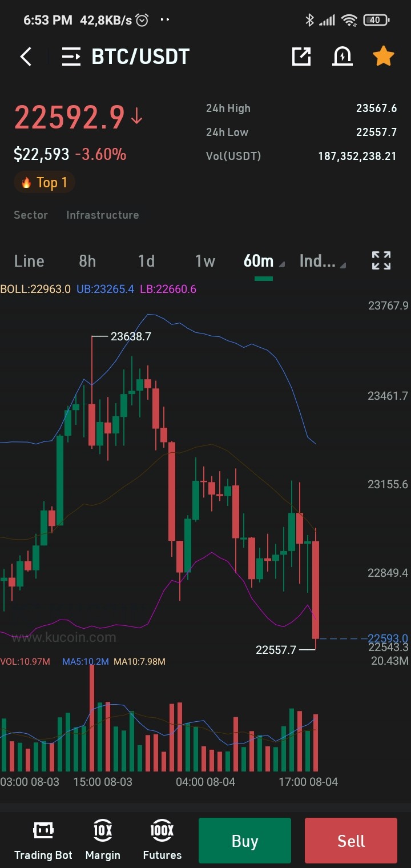This screenshot has width=411, height=868.
Task: Toggle the favorite star for BTC/USDT
Action: [x=383, y=56]
